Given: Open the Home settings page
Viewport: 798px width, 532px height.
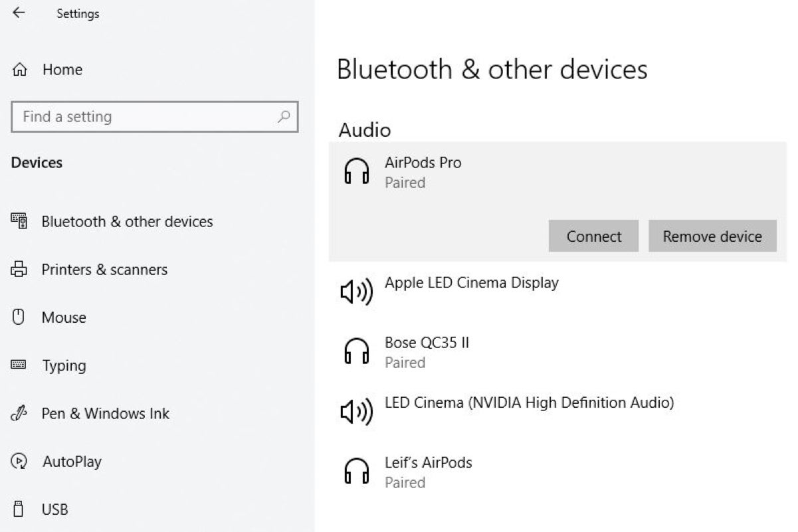Looking at the screenshot, I should (62, 70).
